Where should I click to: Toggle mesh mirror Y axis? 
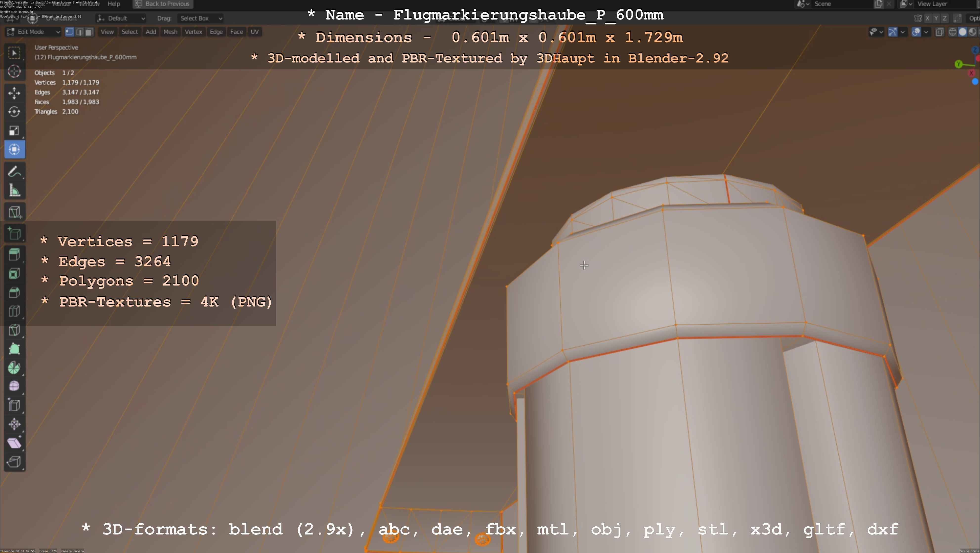936,18
